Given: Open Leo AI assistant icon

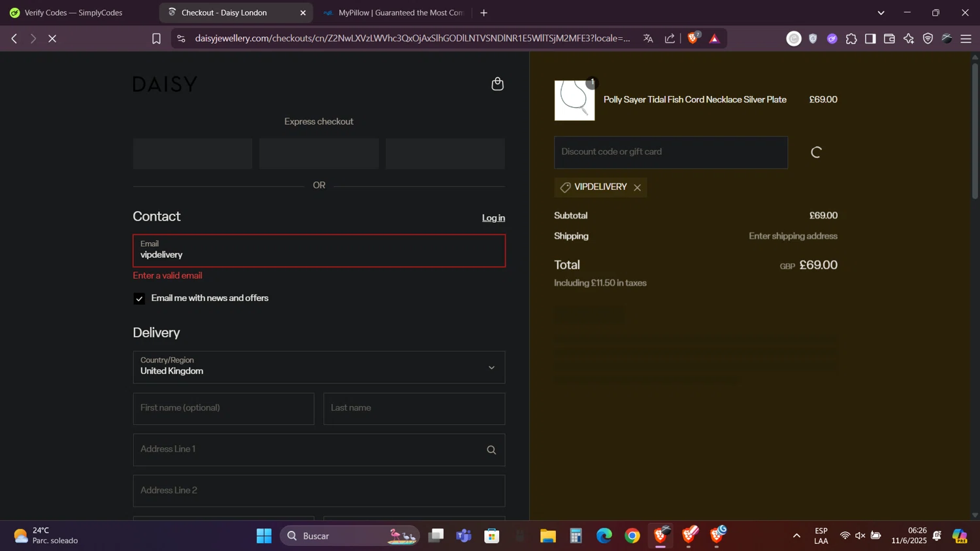Looking at the screenshot, I should pyautogui.click(x=909, y=39).
